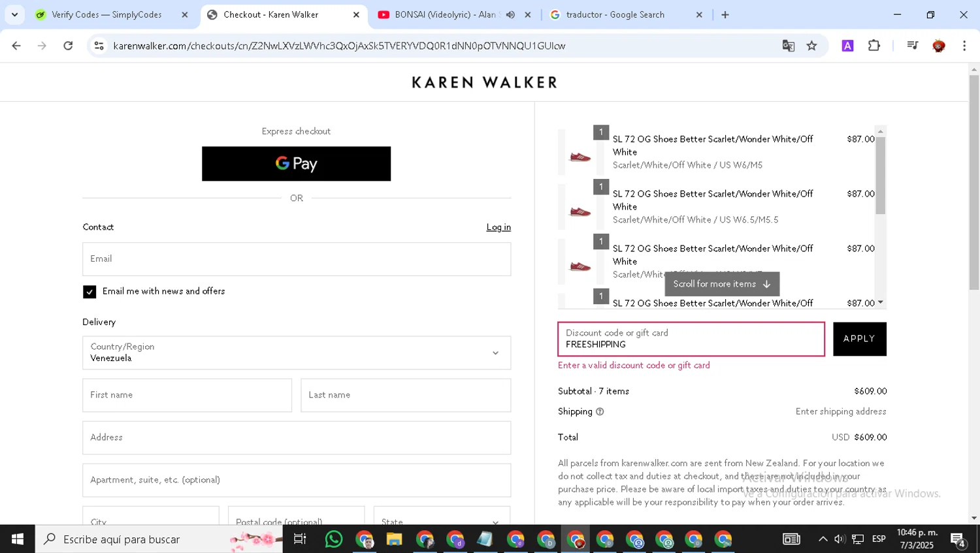Open news and interests taskbar icon

point(791,539)
